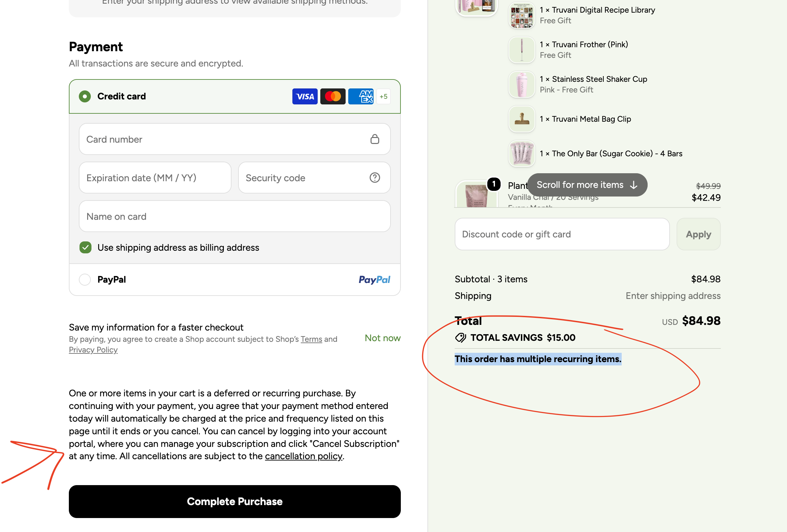Viewport: 787px width, 532px height.
Task: Click the Vanilla Chai protein product thumbnail
Action: click(x=476, y=195)
